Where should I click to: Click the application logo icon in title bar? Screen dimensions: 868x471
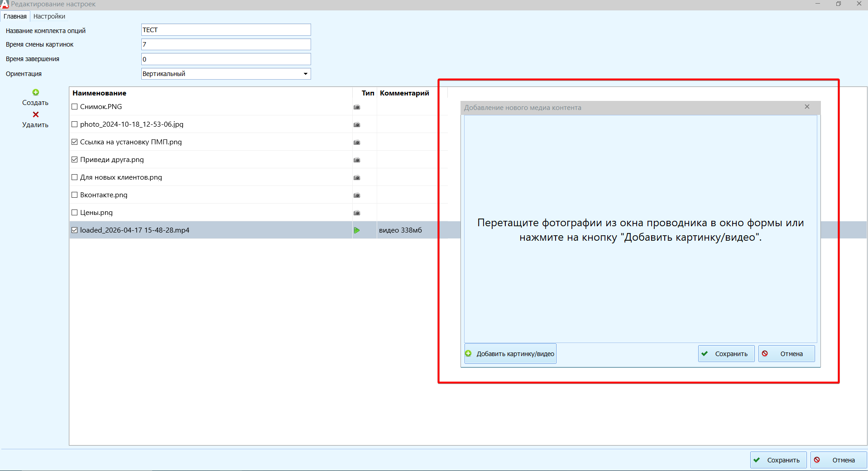tap(5, 4)
